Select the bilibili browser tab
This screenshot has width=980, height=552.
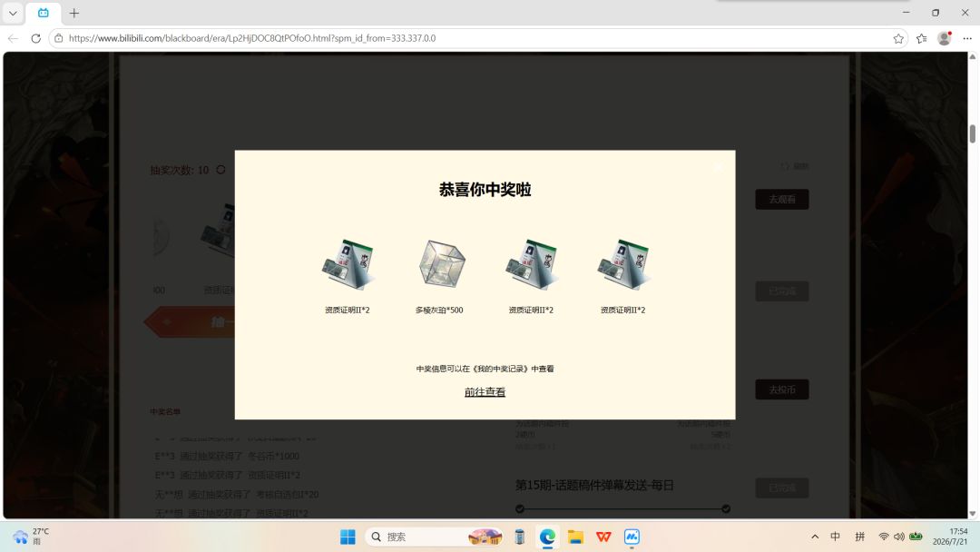(x=44, y=13)
